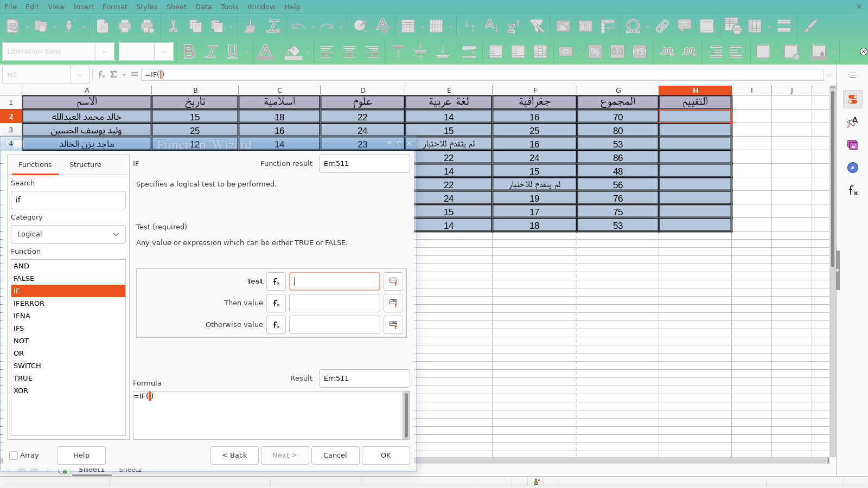Image resolution: width=868 pixels, height=488 pixels.
Task: Expand the Name Box dropdown arrow
Action: tap(80, 74)
